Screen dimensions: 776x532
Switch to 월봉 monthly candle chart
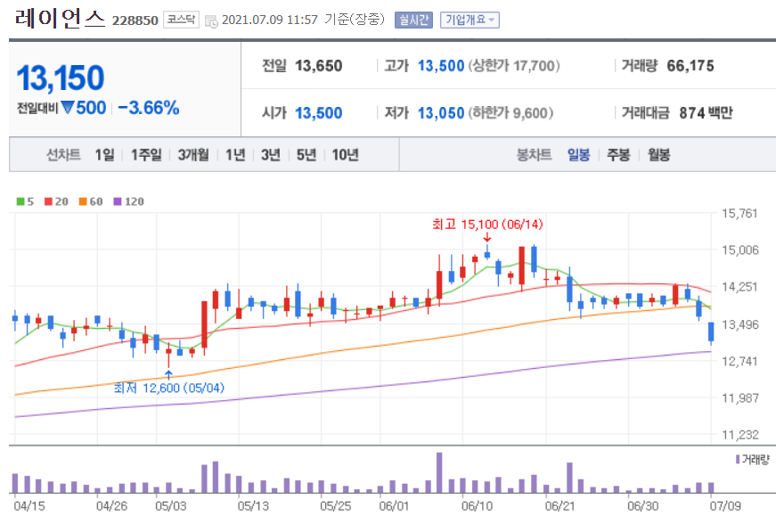tap(658, 155)
